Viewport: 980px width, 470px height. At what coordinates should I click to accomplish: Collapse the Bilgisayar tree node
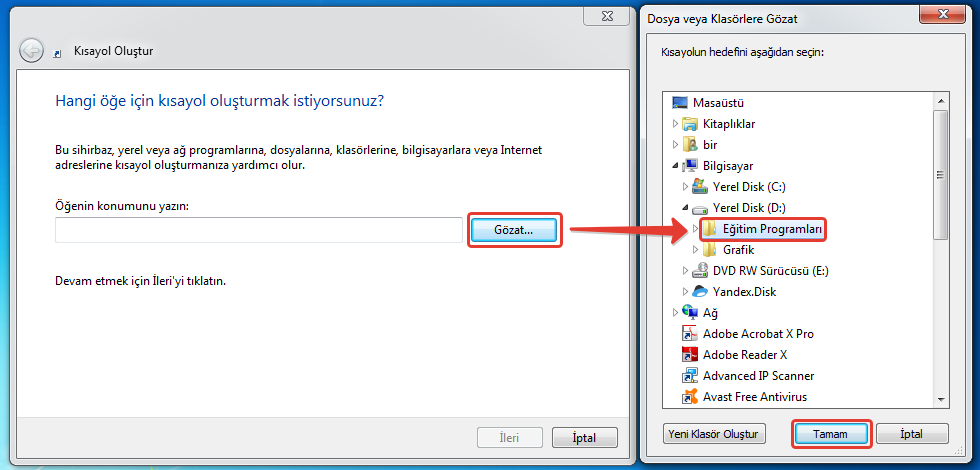[675, 166]
